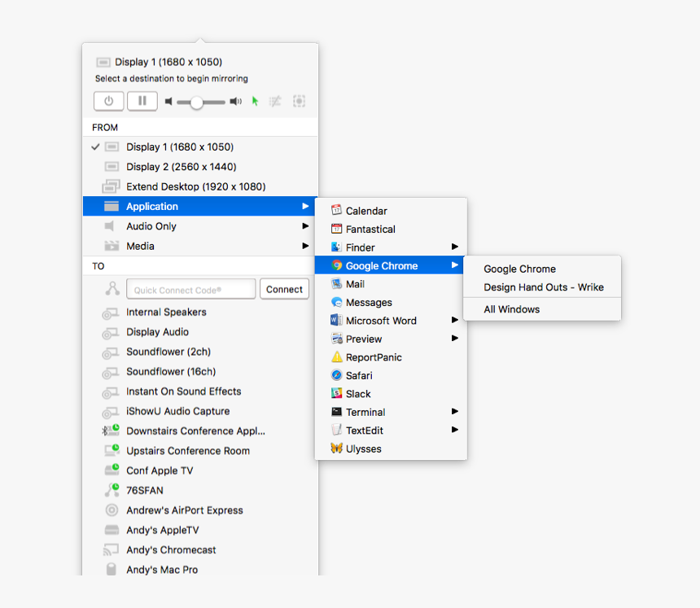Click the Safari compass icon
Image resolution: width=700 pixels, height=608 pixels.
click(337, 375)
